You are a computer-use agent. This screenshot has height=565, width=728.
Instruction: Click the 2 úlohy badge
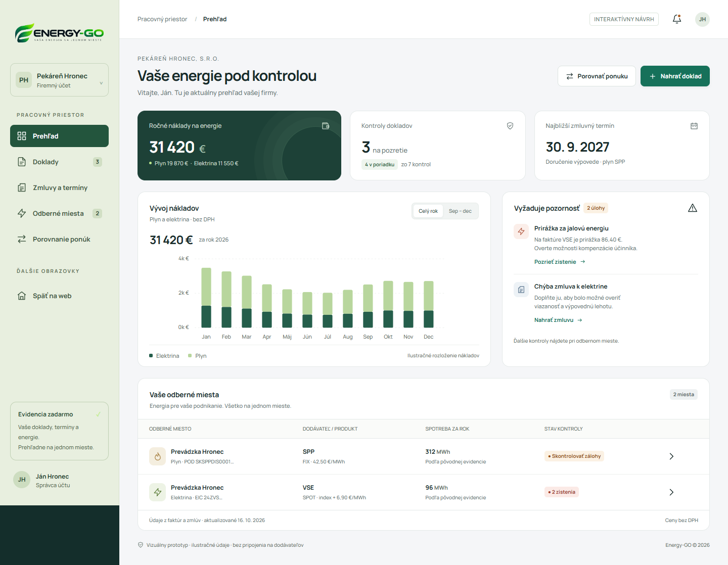[596, 208]
